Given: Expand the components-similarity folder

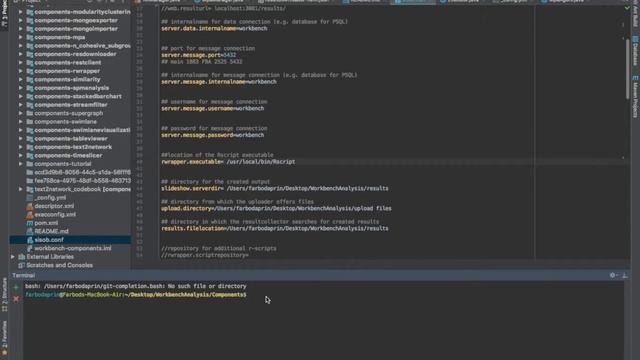Looking at the screenshot, I should click(20, 80).
